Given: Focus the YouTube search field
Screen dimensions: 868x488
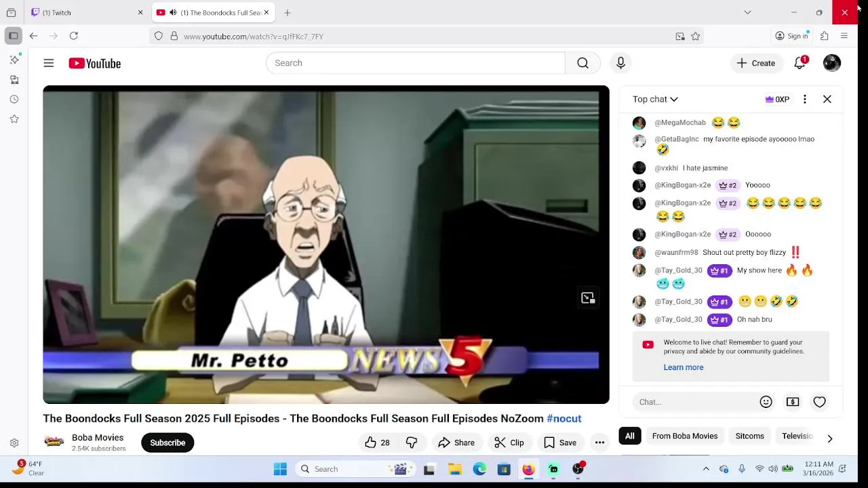Looking at the screenshot, I should coord(415,63).
